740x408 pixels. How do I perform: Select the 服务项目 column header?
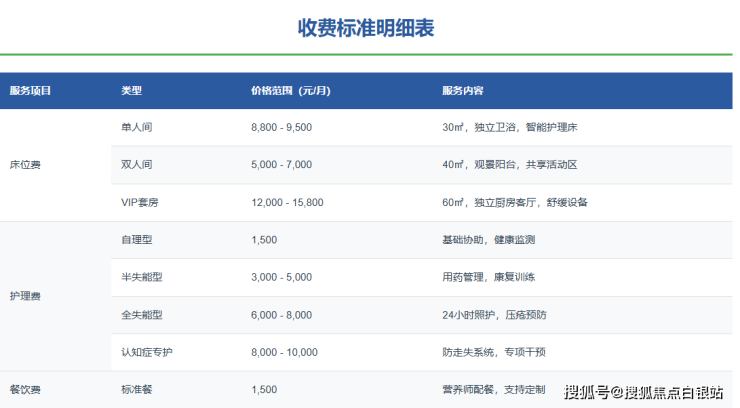tap(30, 91)
